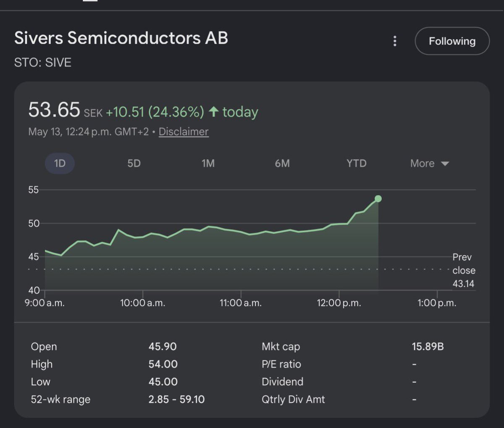
Task: Click the 11:00 a.m. axis label
Action: (x=241, y=303)
